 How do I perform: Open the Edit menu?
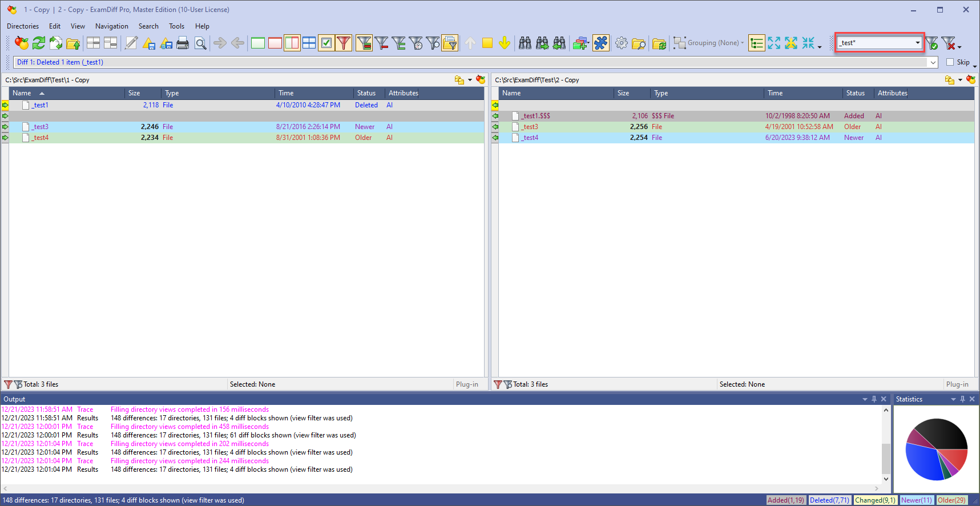click(x=55, y=26)
